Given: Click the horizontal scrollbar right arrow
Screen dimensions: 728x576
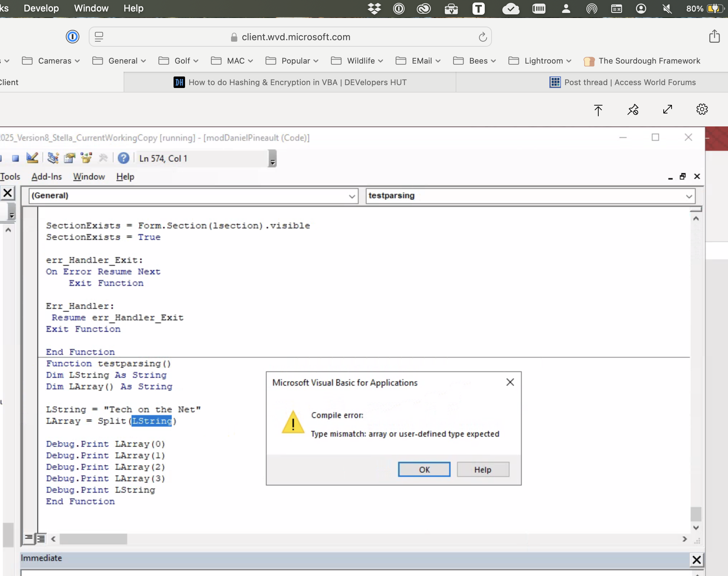Looking at the screenshot, I should tap(685, 539).
